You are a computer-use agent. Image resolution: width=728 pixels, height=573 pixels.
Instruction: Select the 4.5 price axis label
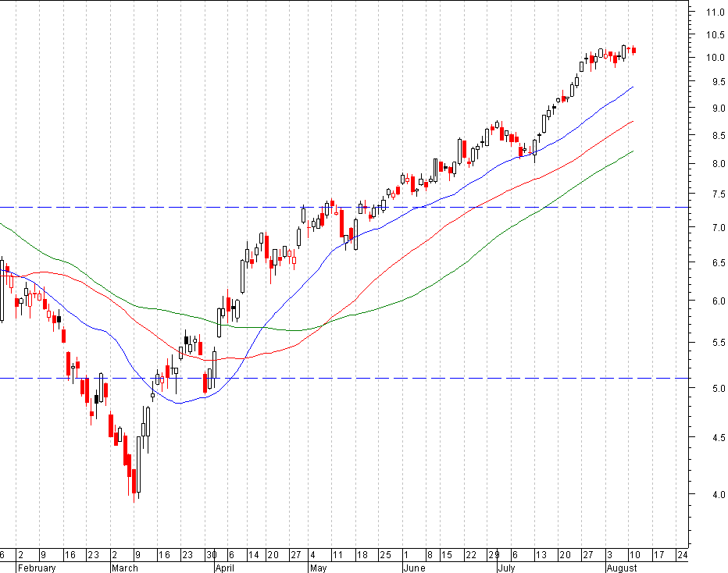[718, 437]
